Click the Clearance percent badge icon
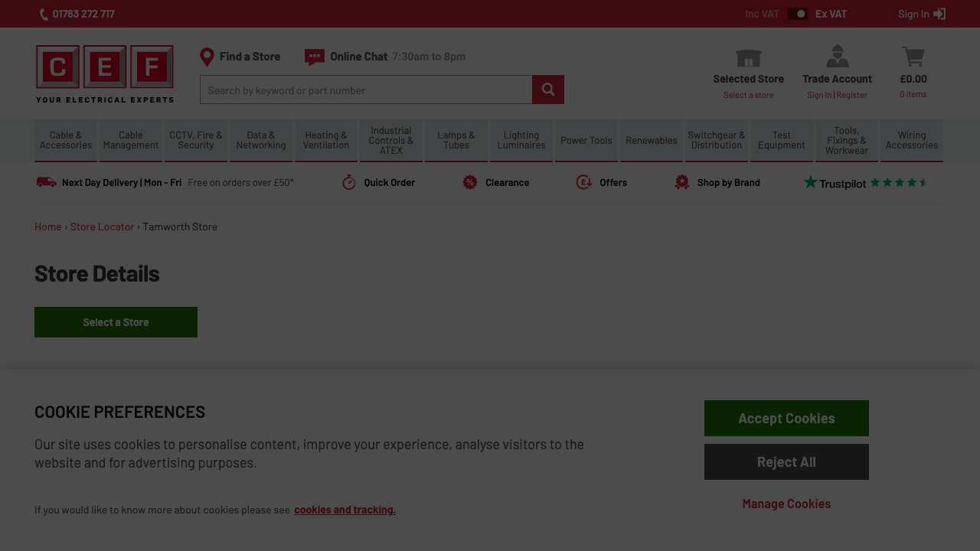980x551 pixels. coord(470,182)
